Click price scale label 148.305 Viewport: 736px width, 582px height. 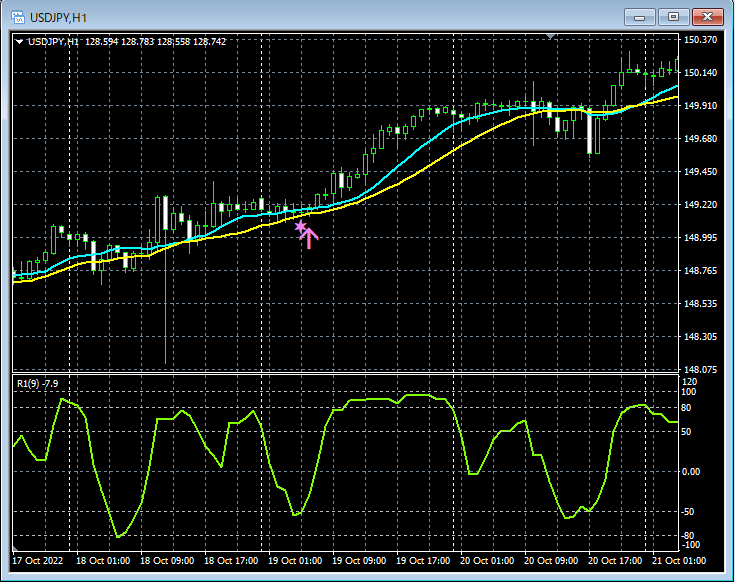700,337
